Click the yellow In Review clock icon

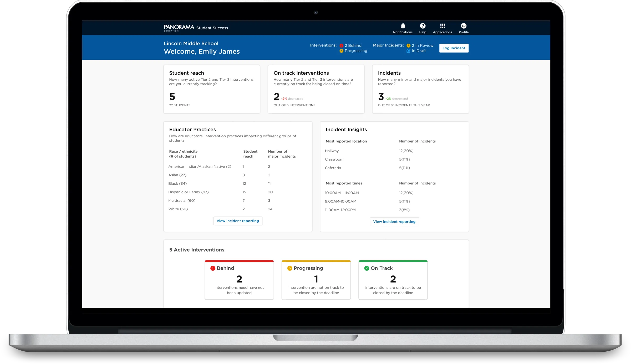[x=408, y=46]
